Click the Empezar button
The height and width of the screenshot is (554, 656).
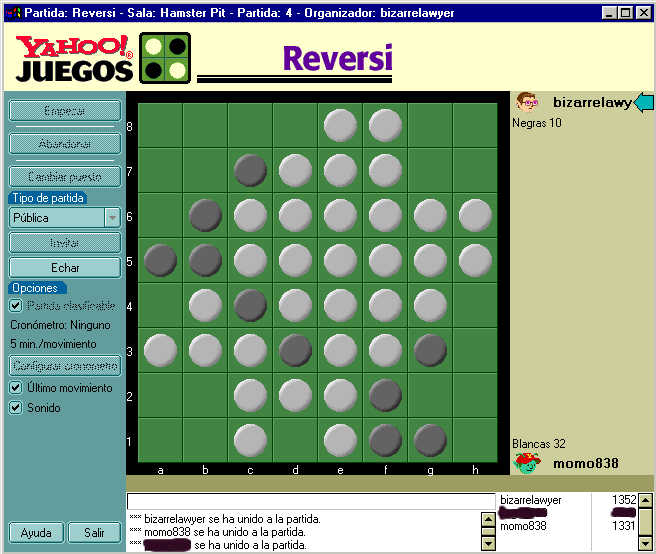pyautogui.click(x=65, y=111)
